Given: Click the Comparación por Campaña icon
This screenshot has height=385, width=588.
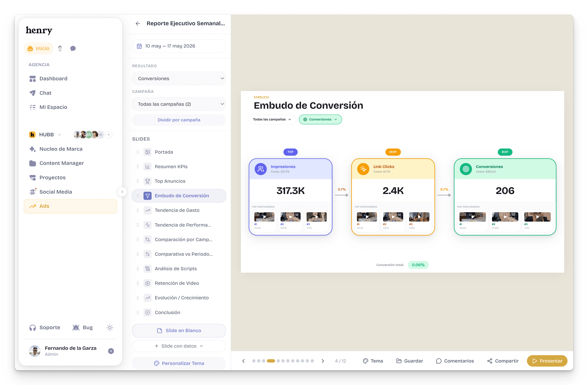Looking at the screenshot, I should tap(148, 239).
